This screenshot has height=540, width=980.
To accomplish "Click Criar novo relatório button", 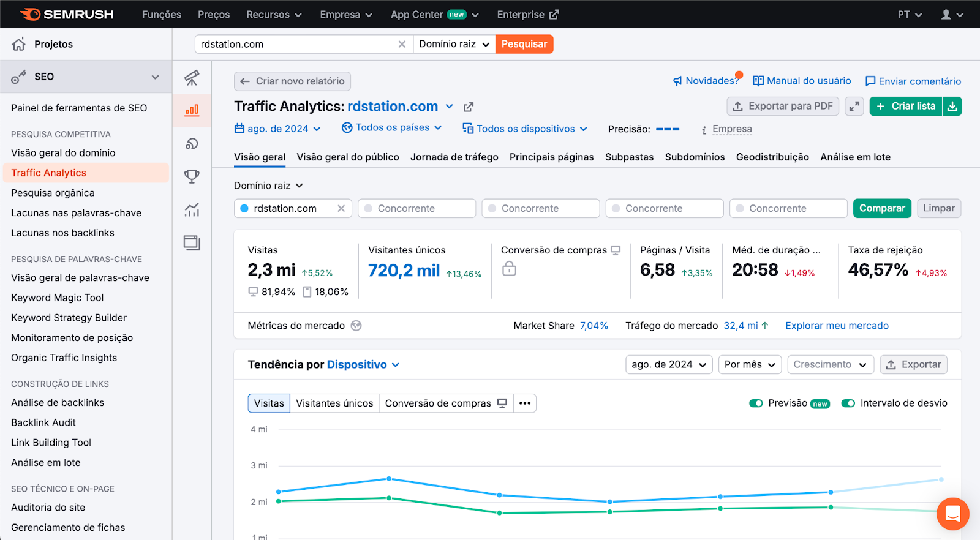I will pyautogui.click(x=292, y=81).
